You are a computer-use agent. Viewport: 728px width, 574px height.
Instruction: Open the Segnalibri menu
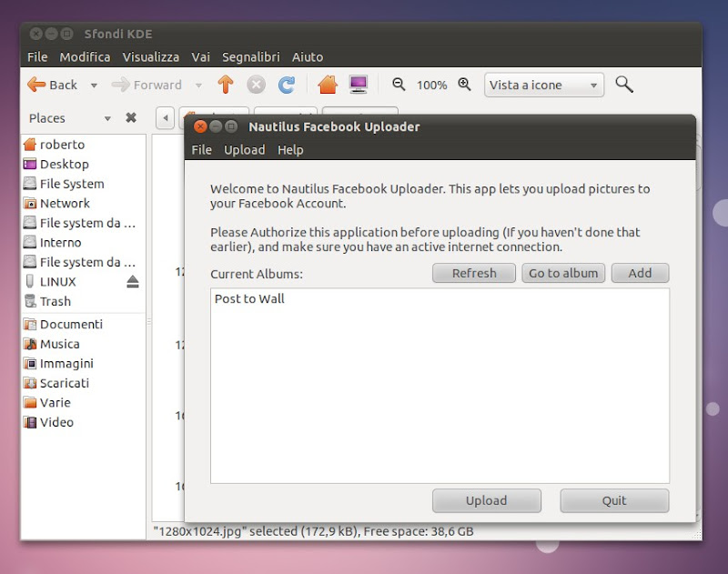pos(251,57)
